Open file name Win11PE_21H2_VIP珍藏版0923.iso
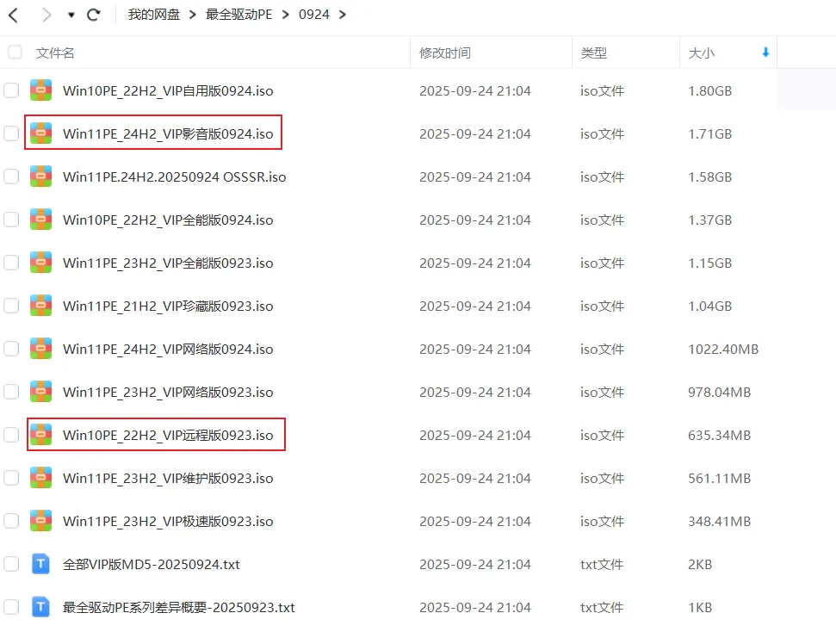This screenshot has width=836, height=644. (168, 306)
